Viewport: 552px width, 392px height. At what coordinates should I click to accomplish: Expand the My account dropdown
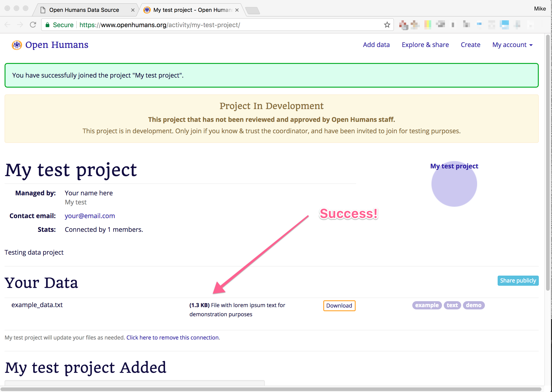pyautogui.click(x=513, y=45)
